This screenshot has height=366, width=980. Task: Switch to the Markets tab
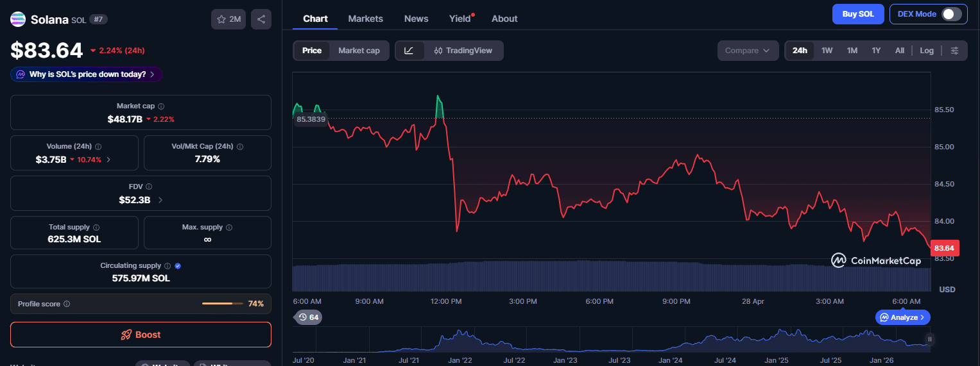tap(365, 19)
